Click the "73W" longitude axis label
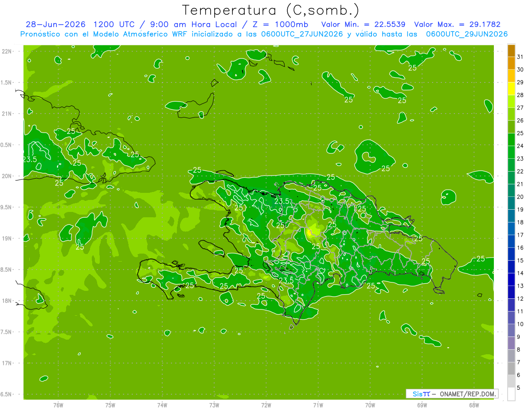 coord(214,405)
